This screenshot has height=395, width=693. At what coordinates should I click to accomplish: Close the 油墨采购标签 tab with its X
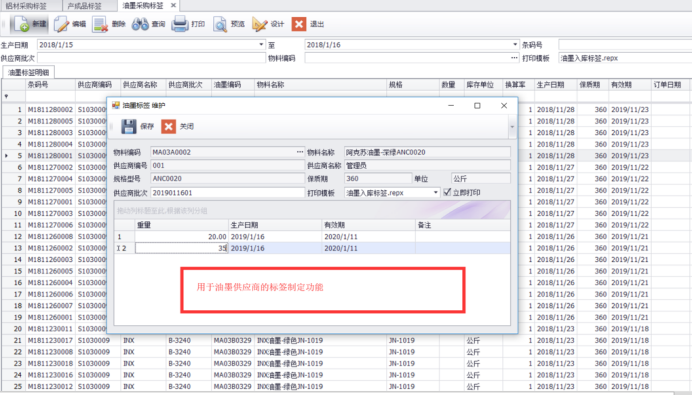tap(173, 5)
